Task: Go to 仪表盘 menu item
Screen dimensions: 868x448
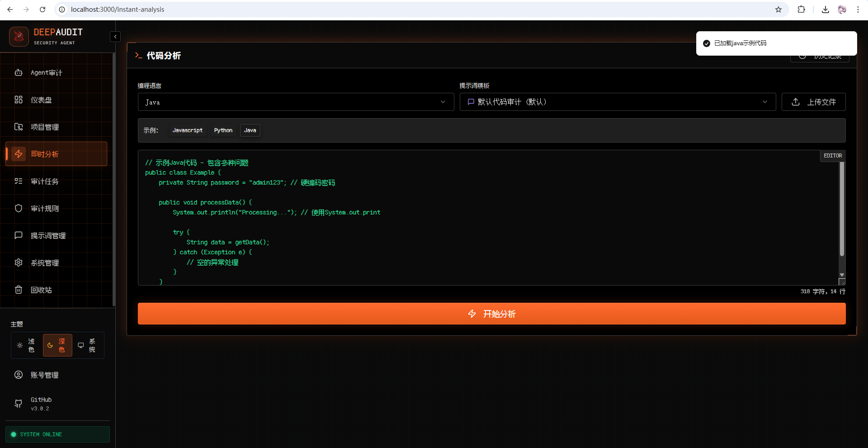Action: (56, 100)
